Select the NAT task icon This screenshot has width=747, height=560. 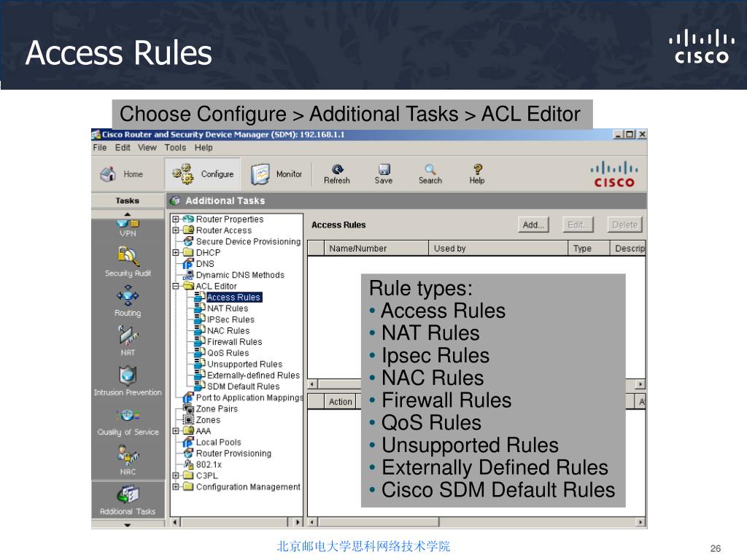pos(128,335)
